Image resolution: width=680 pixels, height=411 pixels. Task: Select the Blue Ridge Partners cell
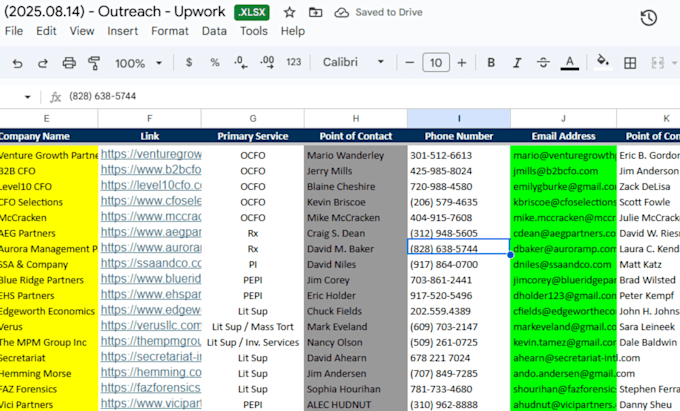click(x=49, y=280)
